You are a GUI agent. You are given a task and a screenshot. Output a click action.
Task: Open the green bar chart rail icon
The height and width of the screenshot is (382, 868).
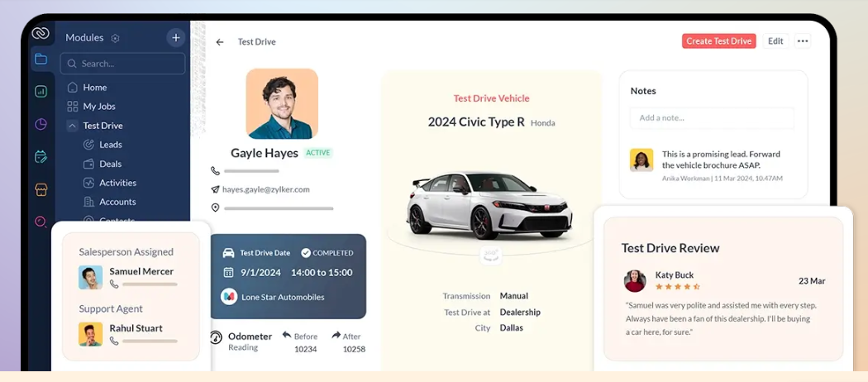point(41,91)
